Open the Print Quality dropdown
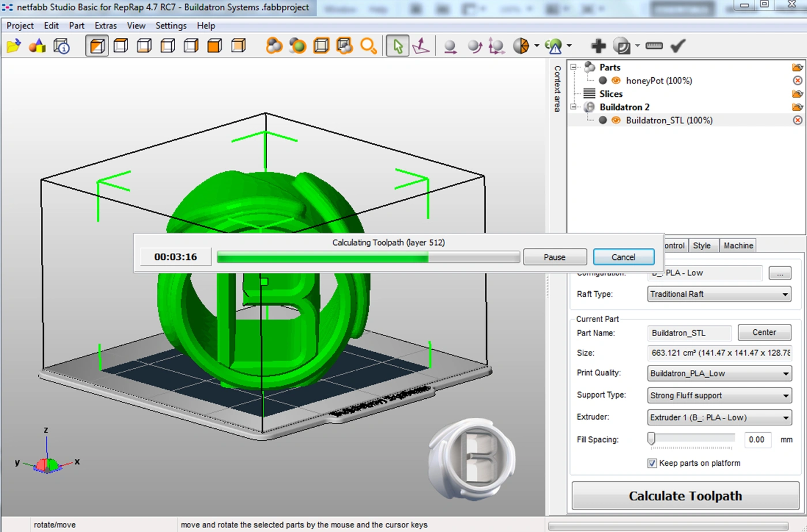 tap(719, 373)
